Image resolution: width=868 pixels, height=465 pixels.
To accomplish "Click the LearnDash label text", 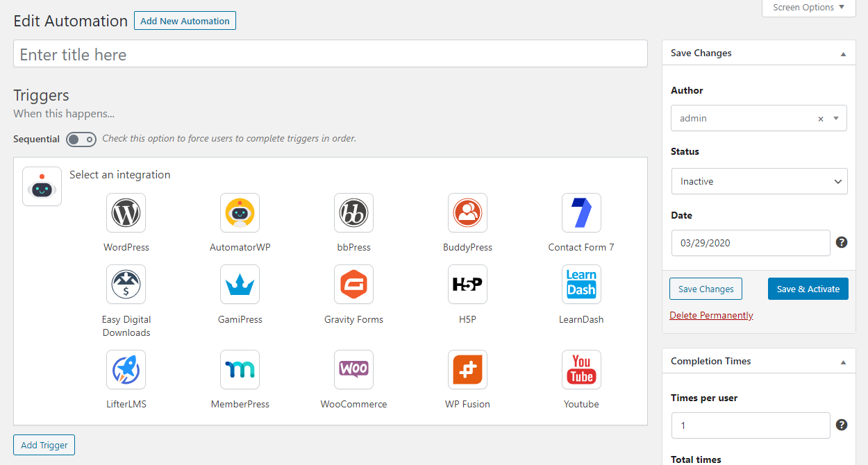I will click(x=581, y=320).
